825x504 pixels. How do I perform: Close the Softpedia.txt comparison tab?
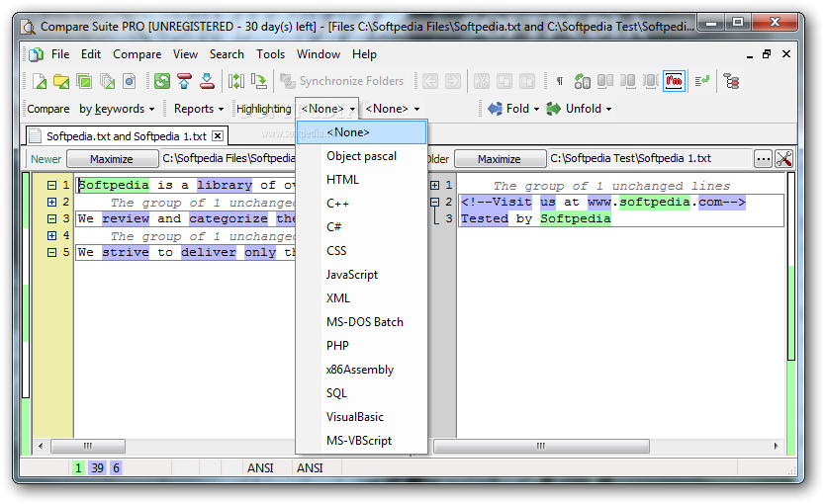point(218,136)
